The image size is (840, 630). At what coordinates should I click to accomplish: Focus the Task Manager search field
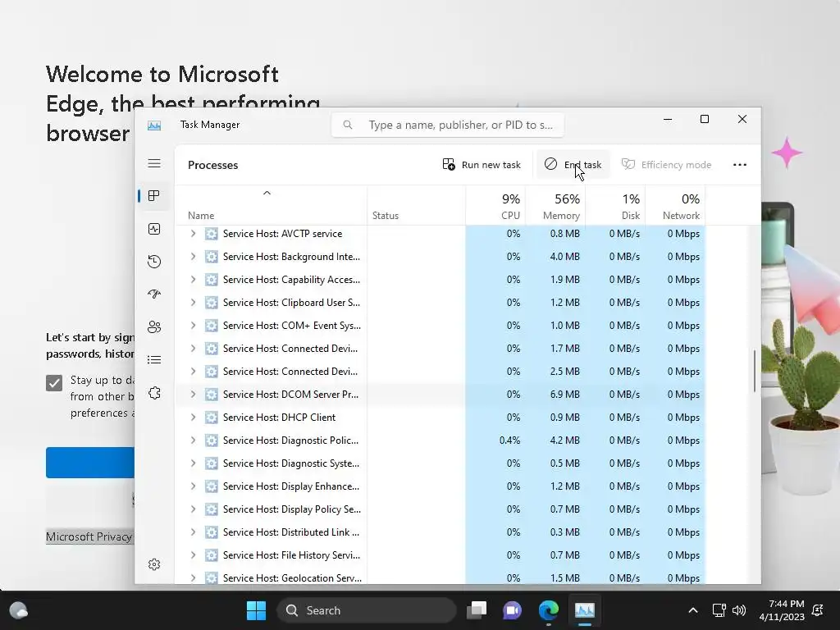pos(447,125)
